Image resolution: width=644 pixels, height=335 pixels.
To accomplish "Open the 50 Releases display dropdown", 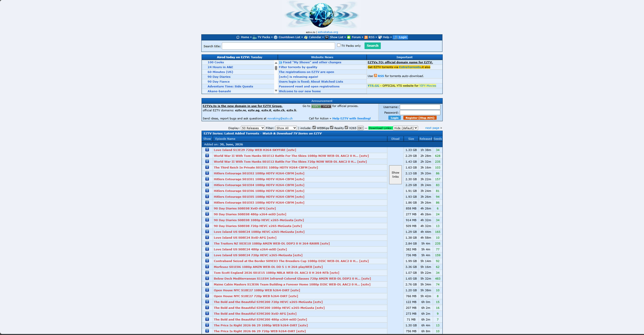I will (x=253, y=128).
